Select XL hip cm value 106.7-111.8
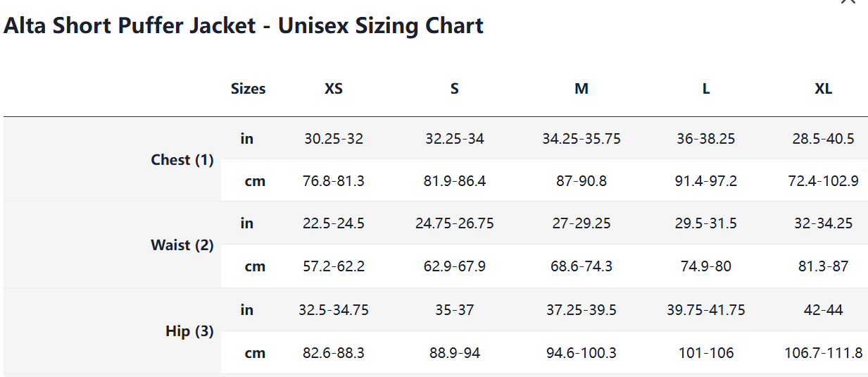This screenshot has height=377, width=868. (824, 353)
